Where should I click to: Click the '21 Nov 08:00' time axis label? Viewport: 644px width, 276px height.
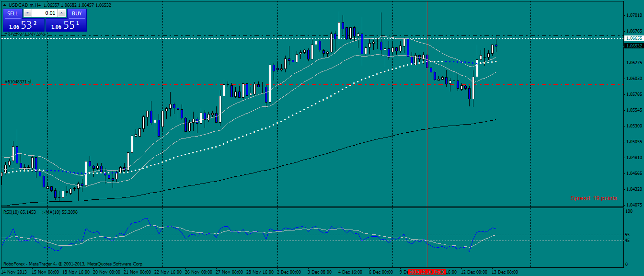coord(137,272)
